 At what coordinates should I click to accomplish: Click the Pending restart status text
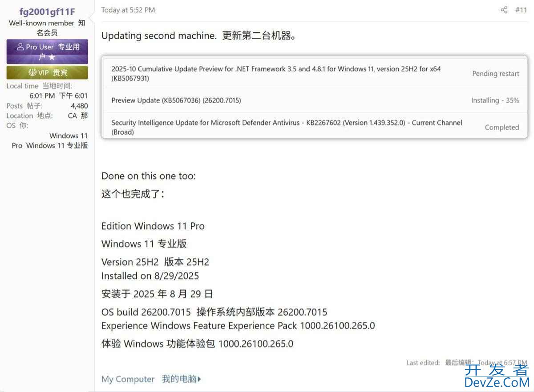coord(496,74)
